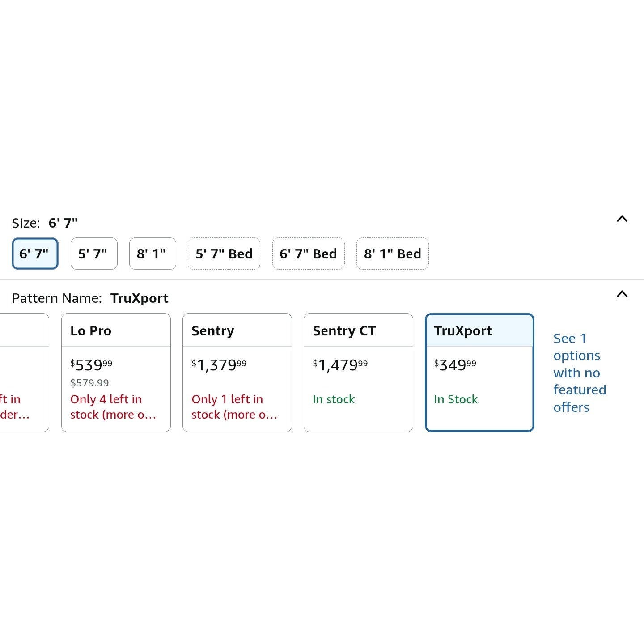Select the unavailable 5' 7" Bed size
The height and width of the screenshot is (644, 644).
(224, 254)
